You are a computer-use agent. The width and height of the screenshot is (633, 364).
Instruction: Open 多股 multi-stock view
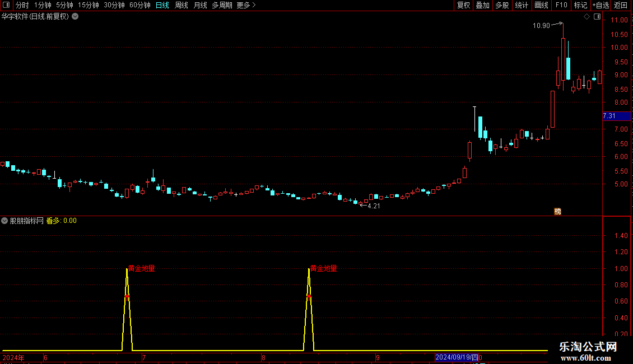[x=502, y=5]
